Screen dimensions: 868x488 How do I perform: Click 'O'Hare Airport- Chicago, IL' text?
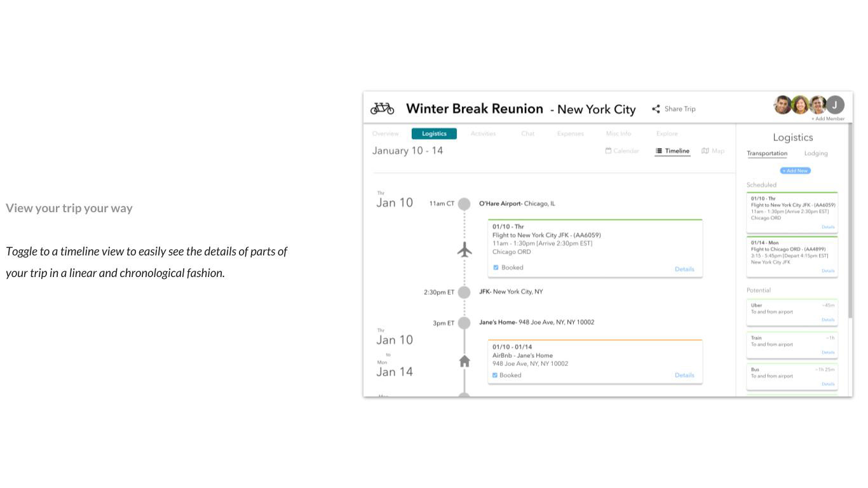tap(517, 204)
